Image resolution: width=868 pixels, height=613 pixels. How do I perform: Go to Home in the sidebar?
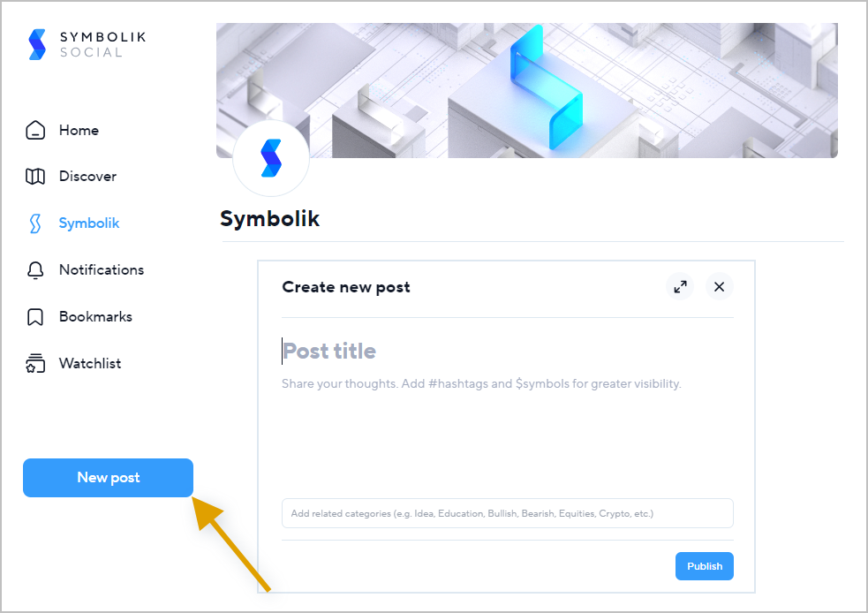79,130
